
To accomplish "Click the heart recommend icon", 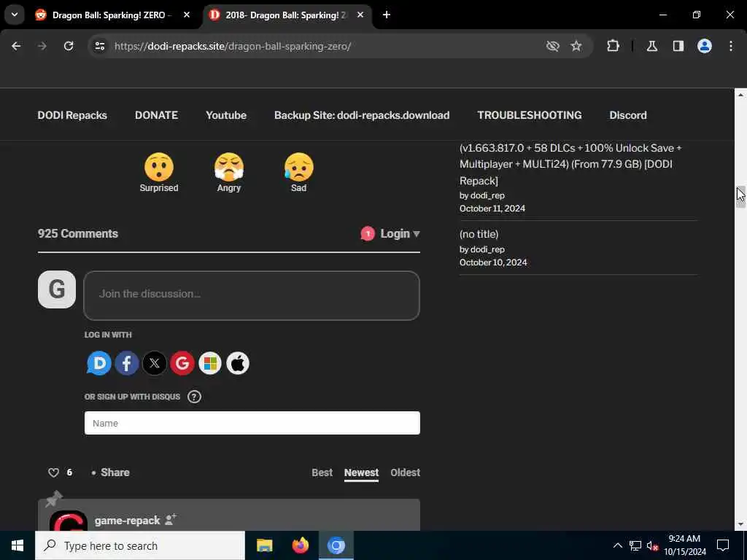I will coord(53,472).
